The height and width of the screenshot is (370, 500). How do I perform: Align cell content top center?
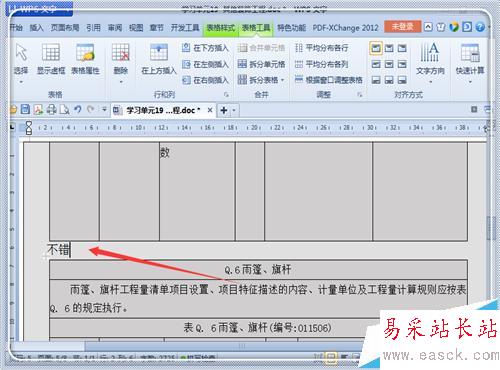coord(389,48)
